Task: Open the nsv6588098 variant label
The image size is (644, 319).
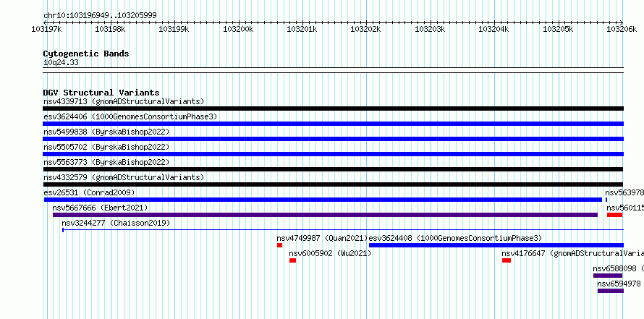Action: [x=619, y=268]
